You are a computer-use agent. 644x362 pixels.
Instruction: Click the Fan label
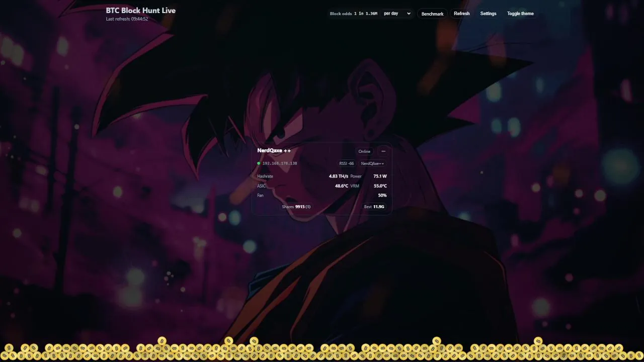[x=260, y=195]
